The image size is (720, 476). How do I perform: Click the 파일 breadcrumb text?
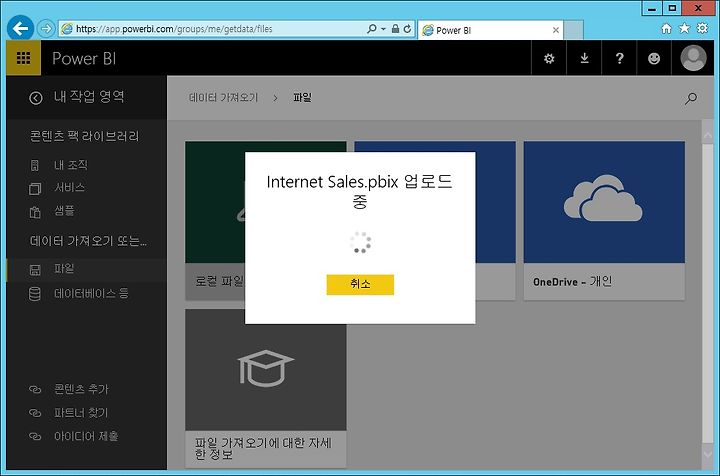pyautogui.click(x=302, y=98)
